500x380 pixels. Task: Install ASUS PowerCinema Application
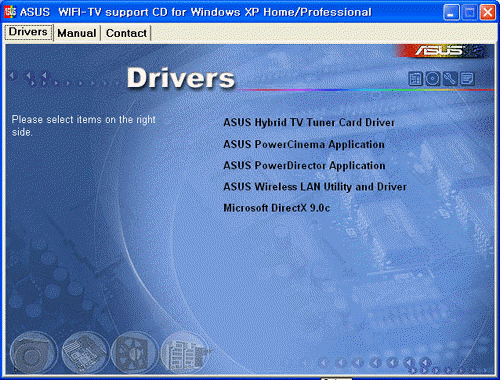point(304,145)
